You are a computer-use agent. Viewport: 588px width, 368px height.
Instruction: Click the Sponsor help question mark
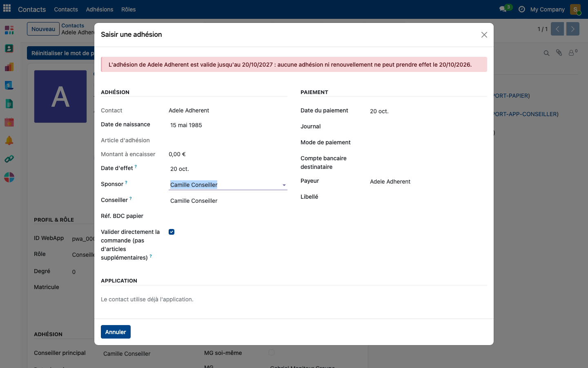point(126,183)
